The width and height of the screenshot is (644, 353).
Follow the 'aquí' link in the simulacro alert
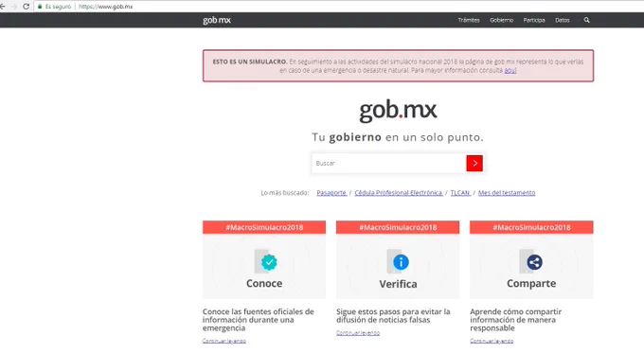click(x=510, y=71)
